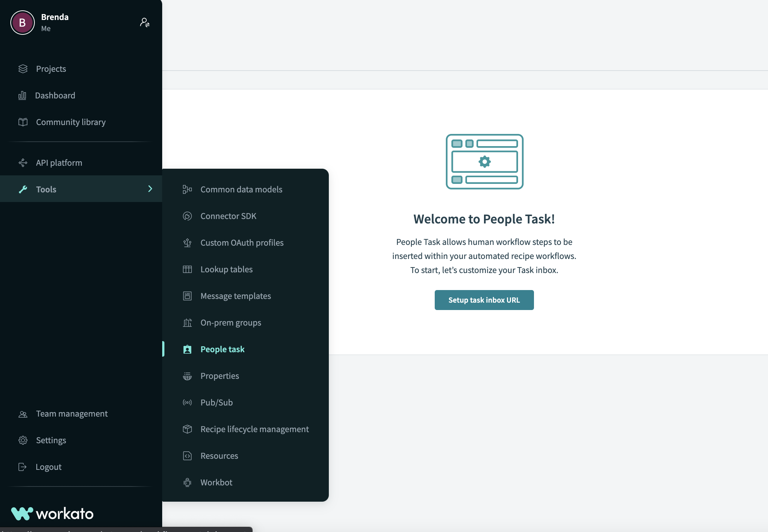This screenshot has height=532, width=768.
Task: Open the Workbot tool entry
Action: click(x=216, y=482)
